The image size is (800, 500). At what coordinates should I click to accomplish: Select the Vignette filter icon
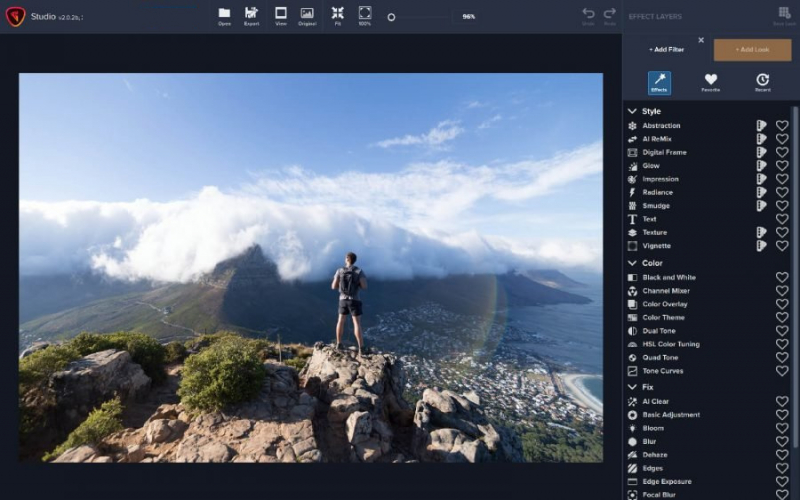(632, 246)
